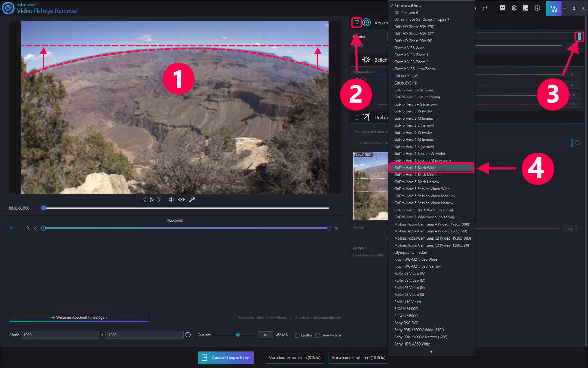
Task: Click the playback position slider handle
Action: 44,208
